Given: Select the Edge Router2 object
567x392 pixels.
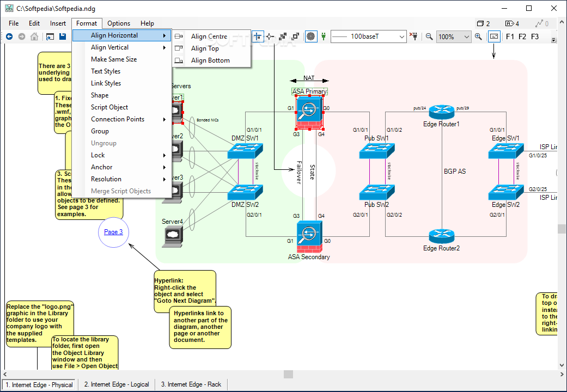Looking at the screenshot, I should [x=441, y=236].
